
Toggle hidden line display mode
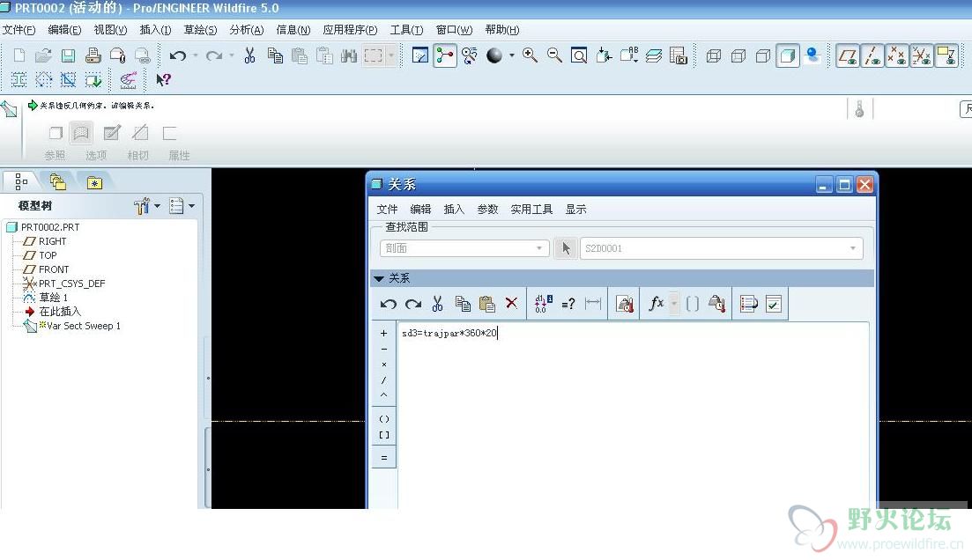pyautogui.click(x=738, y=55)
